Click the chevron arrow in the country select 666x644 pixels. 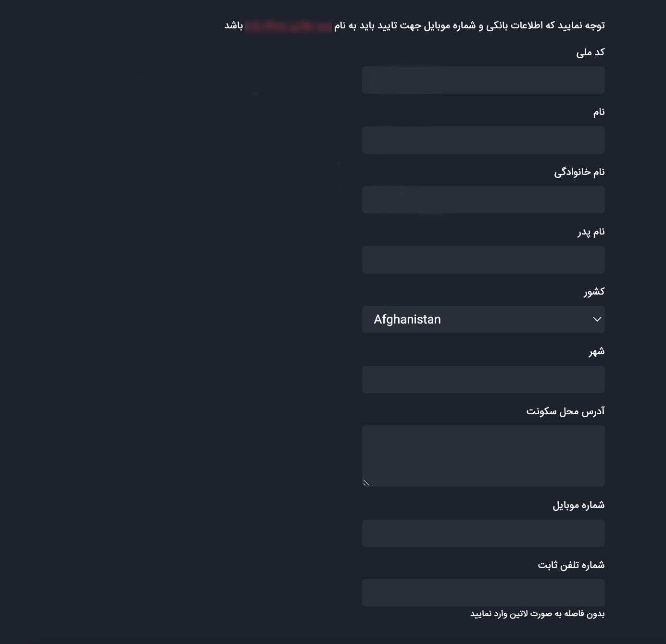tap(597, 320)
